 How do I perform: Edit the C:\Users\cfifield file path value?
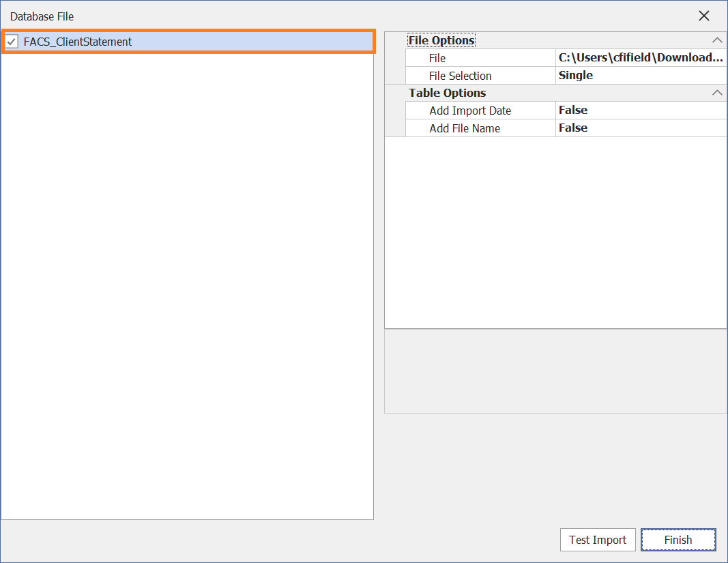[x=641, y=57]
